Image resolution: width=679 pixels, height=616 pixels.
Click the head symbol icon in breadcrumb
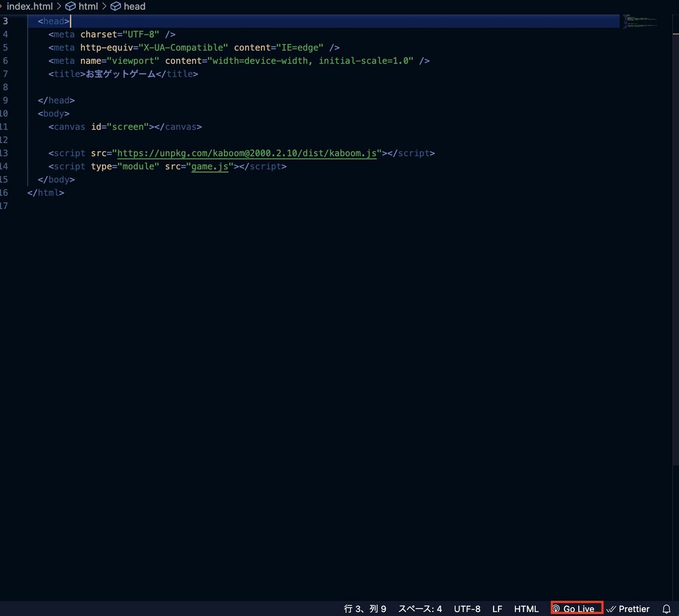click(115, 6)
